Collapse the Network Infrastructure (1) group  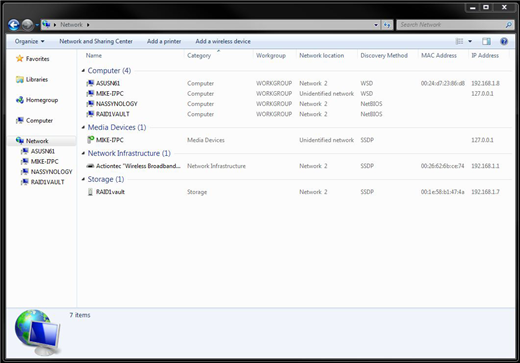83,153
